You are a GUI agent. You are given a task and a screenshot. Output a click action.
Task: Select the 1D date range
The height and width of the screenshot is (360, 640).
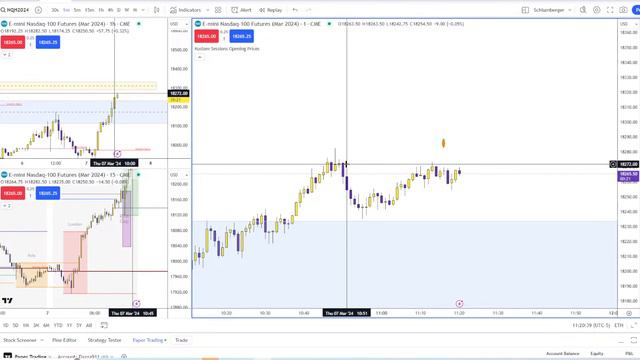point(5,325)
